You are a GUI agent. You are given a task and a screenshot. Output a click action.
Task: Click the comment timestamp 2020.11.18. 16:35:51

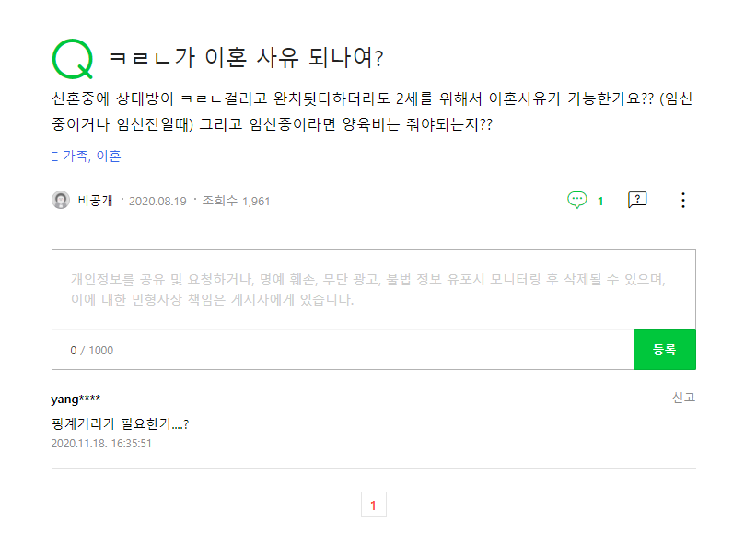pos(101,443)
